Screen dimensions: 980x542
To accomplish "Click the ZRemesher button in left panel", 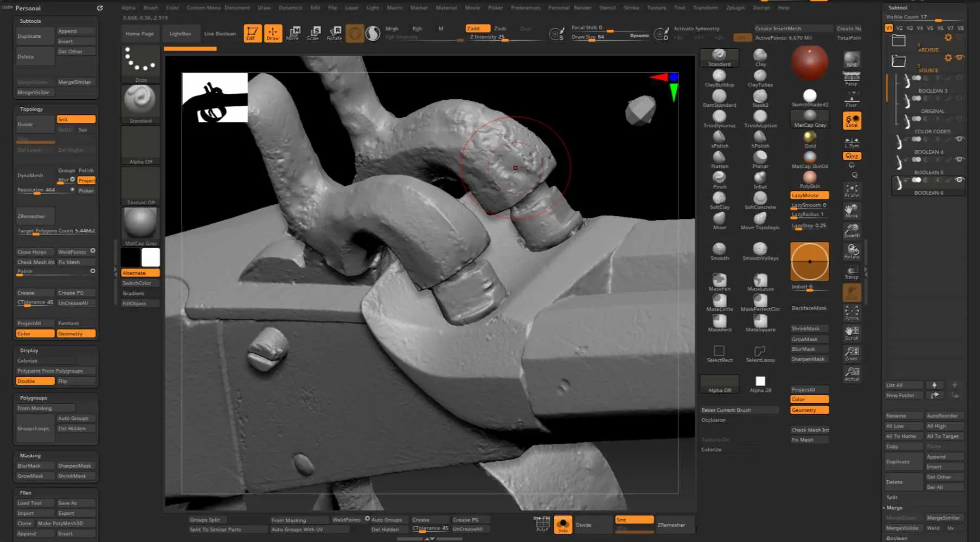I will (x=35, y=216).
